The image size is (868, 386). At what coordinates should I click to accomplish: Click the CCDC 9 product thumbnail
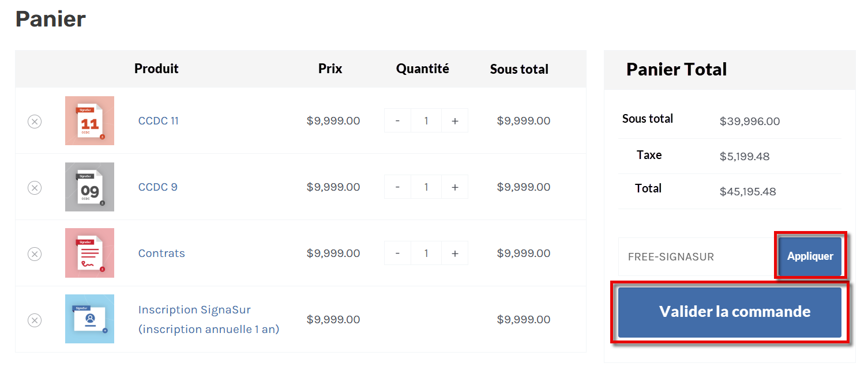coord(89,187)
